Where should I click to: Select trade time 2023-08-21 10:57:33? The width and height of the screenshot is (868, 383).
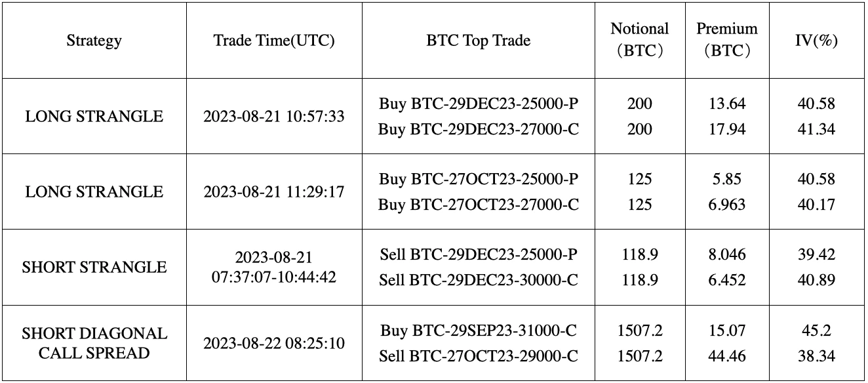[274, 117]
